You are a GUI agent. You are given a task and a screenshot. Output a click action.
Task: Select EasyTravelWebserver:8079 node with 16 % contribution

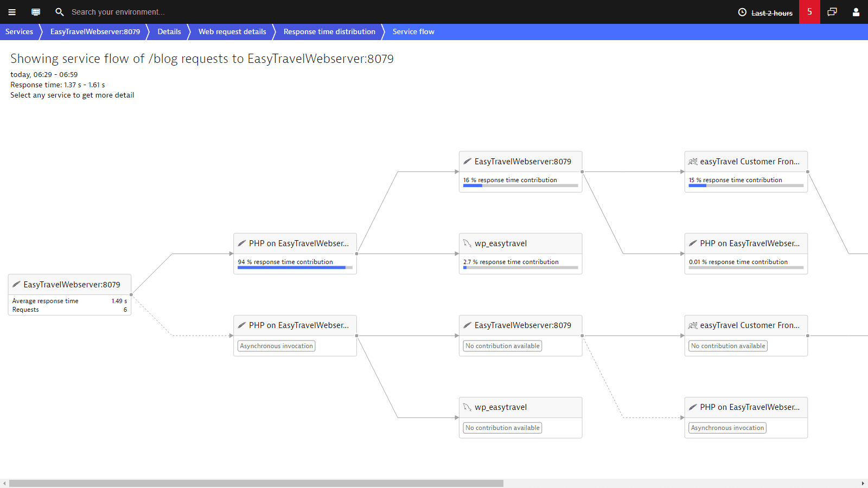coord(521,171)
